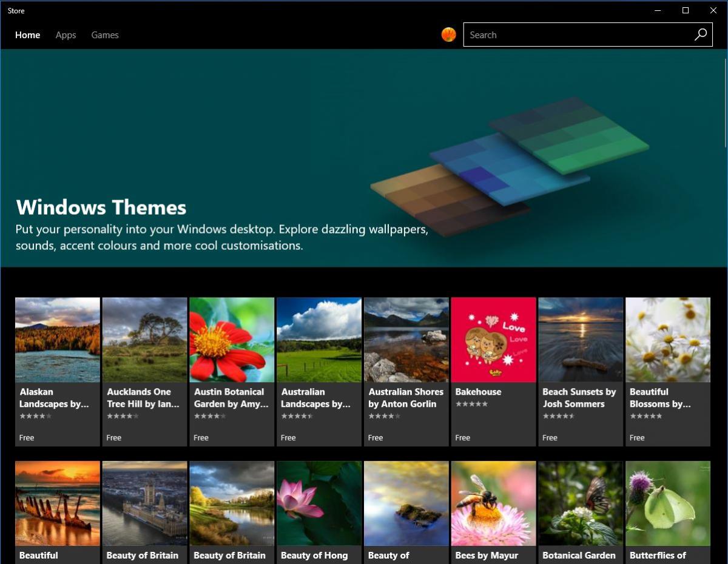
Task: Click Austin Botanical Garden by Amy title
Action: 231,398
